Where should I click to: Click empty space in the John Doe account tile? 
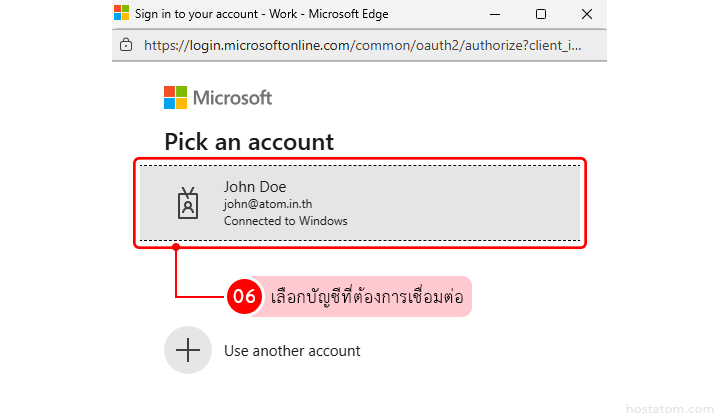tap(470, 203)
